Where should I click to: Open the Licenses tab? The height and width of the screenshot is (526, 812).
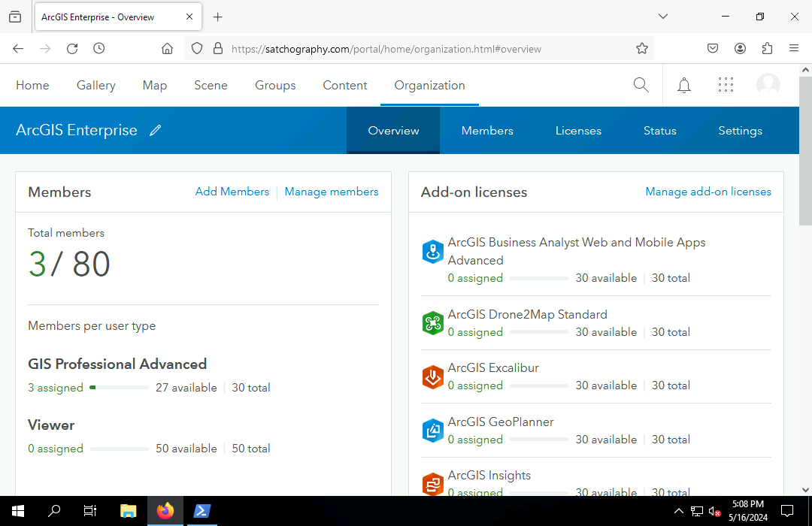[578, 131]
